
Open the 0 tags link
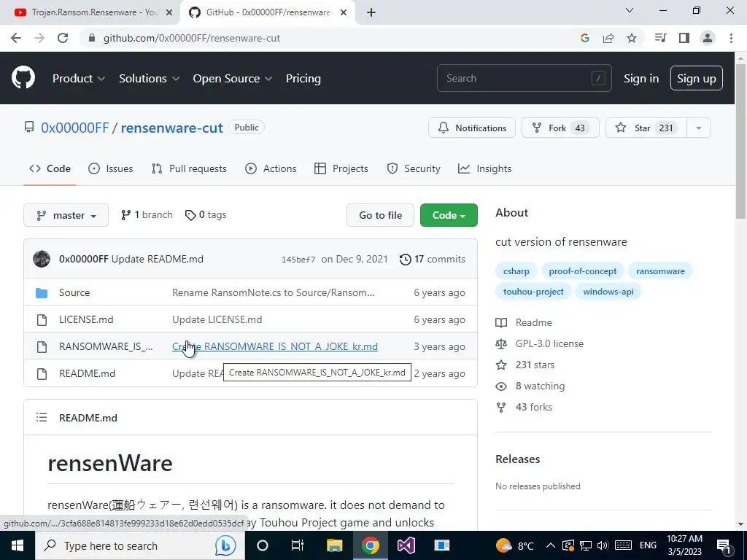coord(206,215)
